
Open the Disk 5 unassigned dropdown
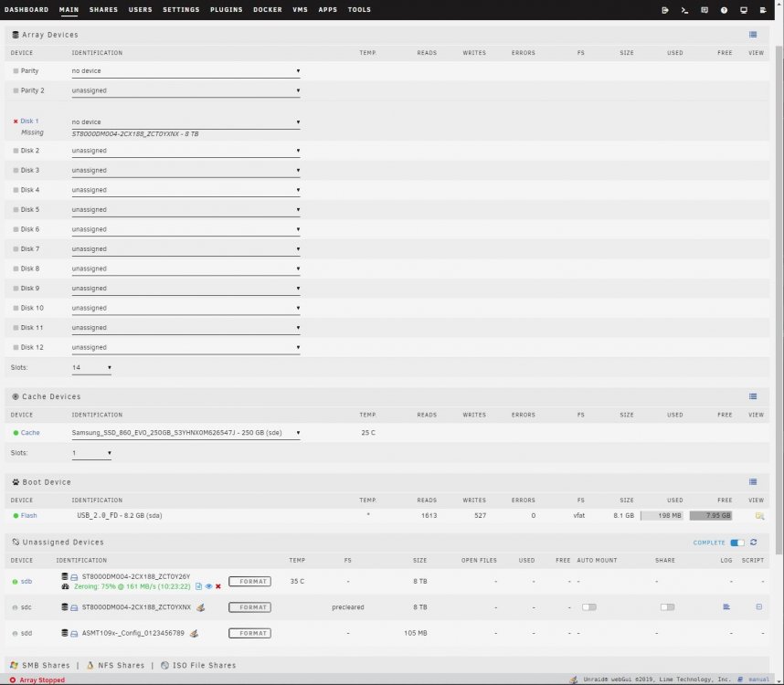coord(185,209)
